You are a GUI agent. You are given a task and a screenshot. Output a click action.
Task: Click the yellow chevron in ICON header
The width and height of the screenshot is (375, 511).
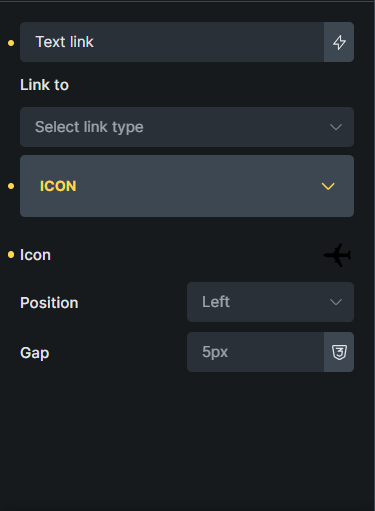328,186
